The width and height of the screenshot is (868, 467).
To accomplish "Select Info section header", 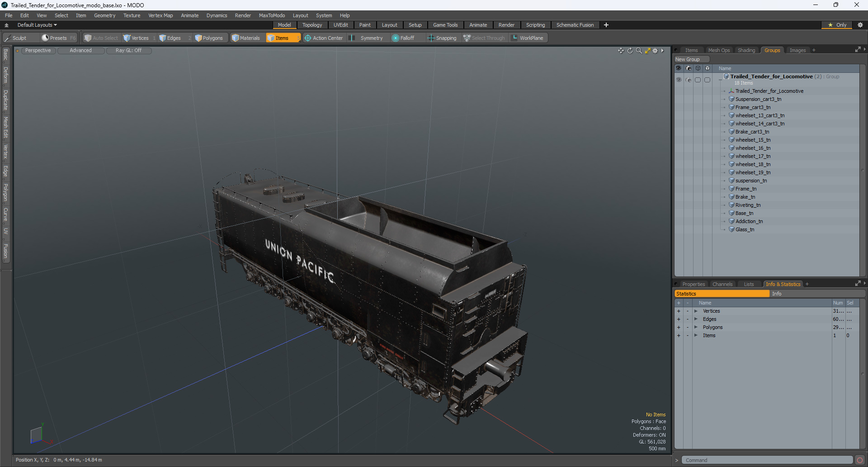I will point(817,294).
